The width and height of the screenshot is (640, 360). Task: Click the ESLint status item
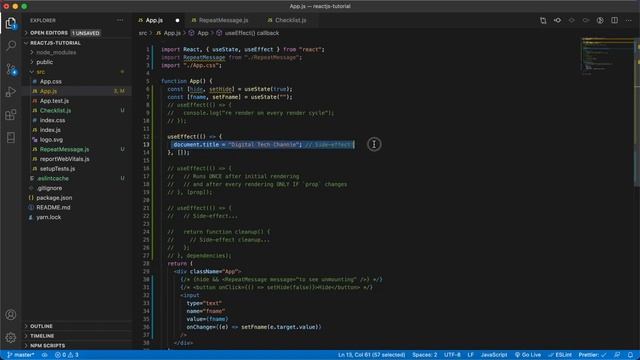coord(560,355)
